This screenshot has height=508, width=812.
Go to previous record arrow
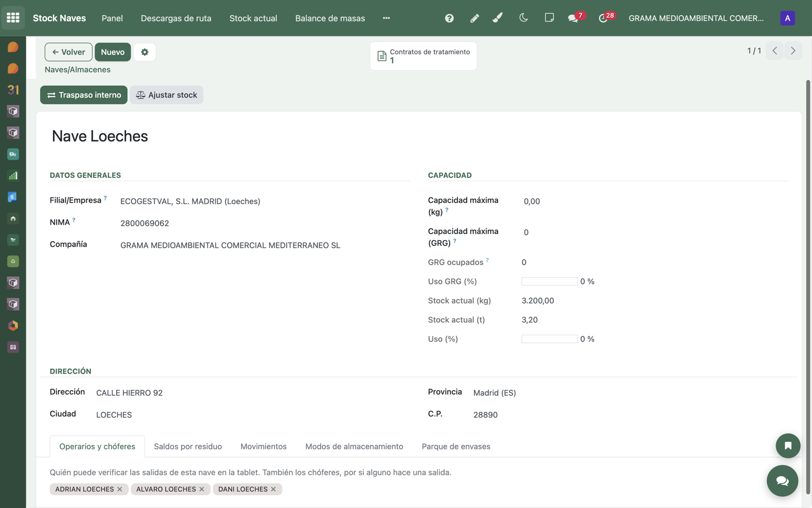pyautogui.click(x=774, y=51)
